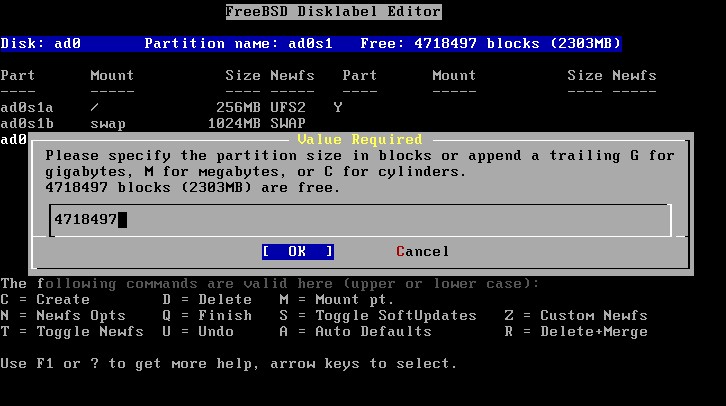Click the 'Disk: ad0' header text
Image resolution: width=726 pixels, height=406 pixels.
(41, 44)
